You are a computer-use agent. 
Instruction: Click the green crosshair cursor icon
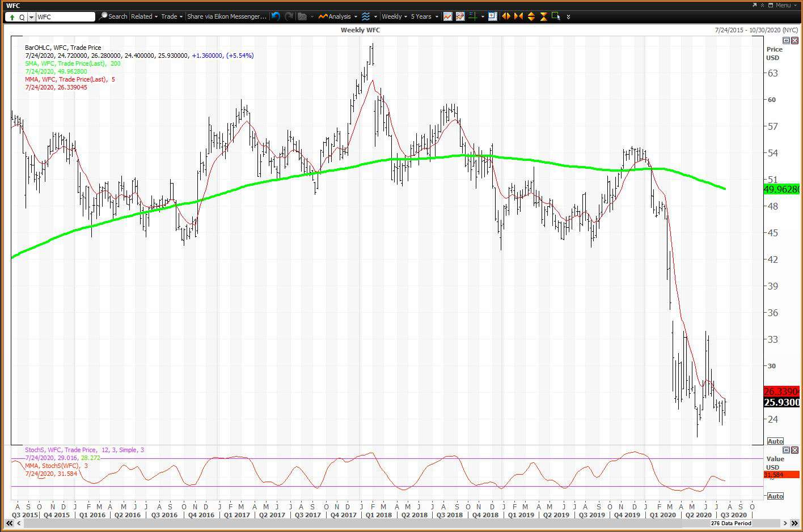coord(472,16)
